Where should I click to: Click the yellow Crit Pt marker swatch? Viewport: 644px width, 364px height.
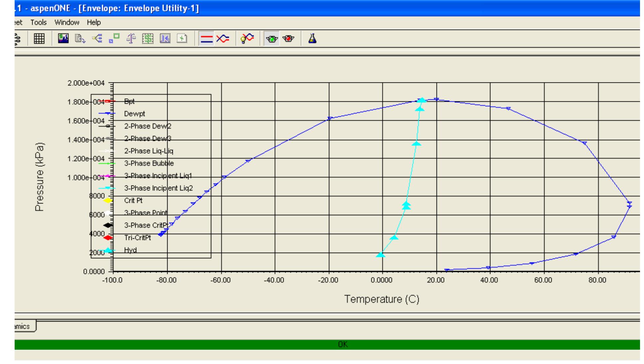[107, 201]
